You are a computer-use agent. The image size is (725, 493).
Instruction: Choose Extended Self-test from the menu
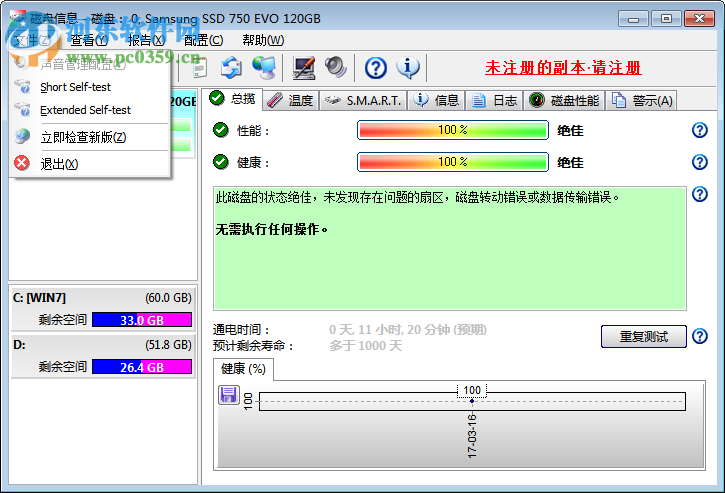point(90,110)
